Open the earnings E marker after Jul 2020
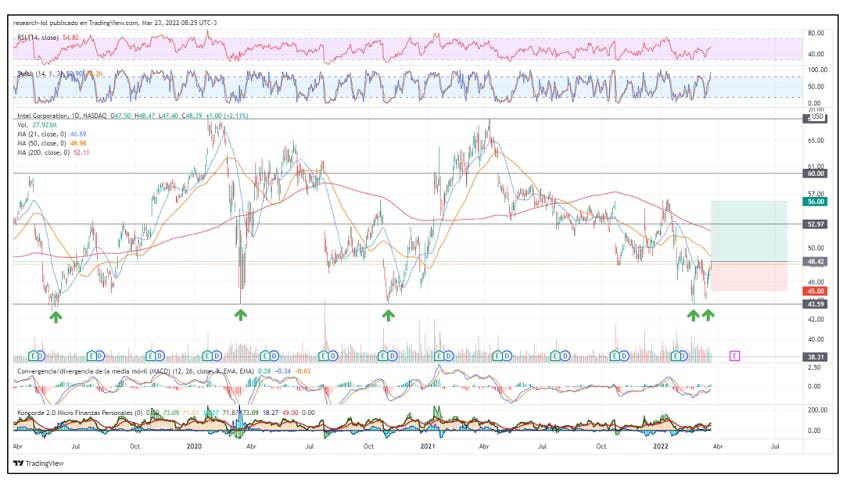 coord(324,356)
